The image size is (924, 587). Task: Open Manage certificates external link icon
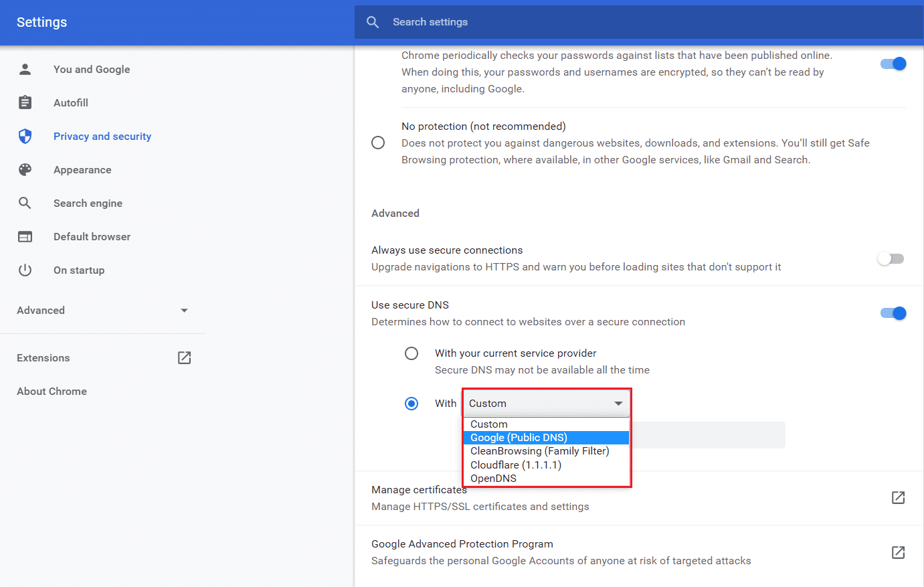coord(898,498)
